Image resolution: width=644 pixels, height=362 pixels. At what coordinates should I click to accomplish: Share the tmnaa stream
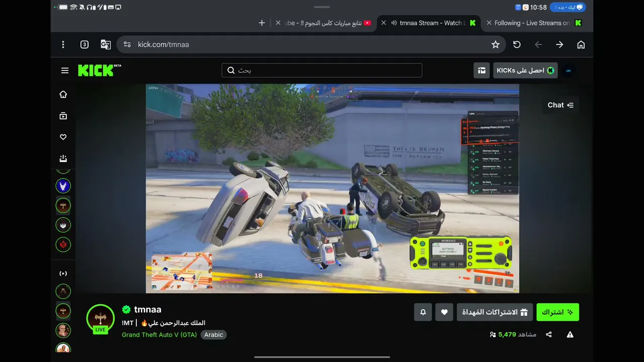[x=549, y=334]
